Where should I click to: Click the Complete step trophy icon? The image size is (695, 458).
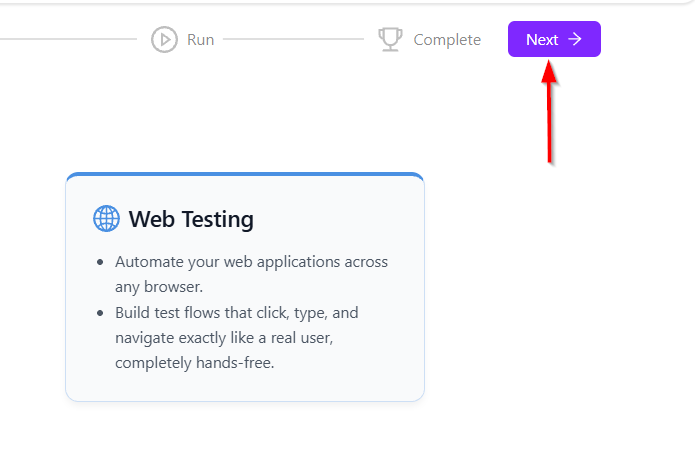(390, 40)
